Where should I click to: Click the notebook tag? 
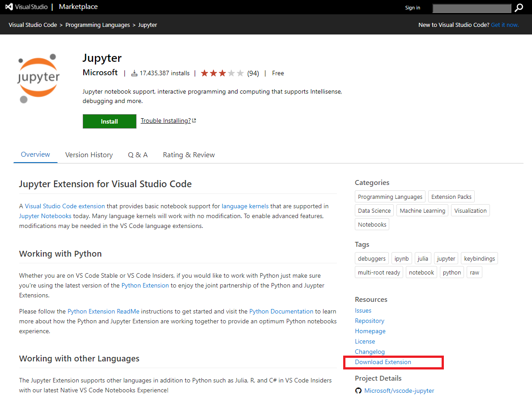(x=421, y=272)
